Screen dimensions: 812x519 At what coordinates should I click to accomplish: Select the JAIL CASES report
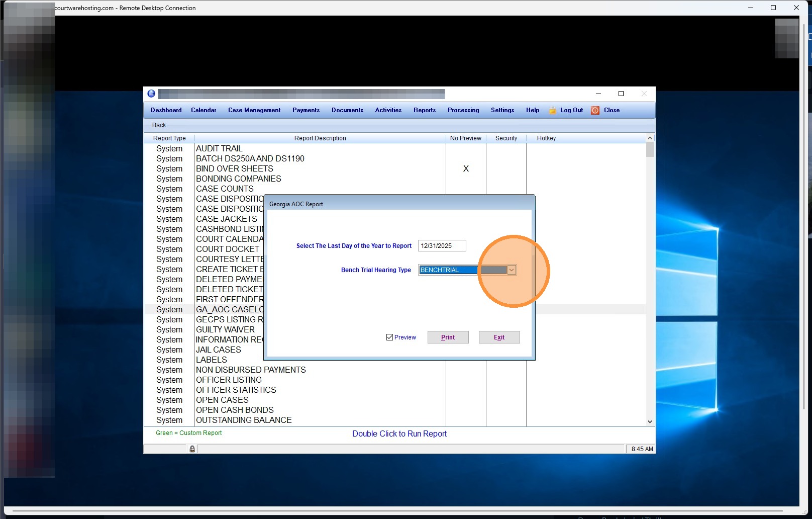coord(219,350)
